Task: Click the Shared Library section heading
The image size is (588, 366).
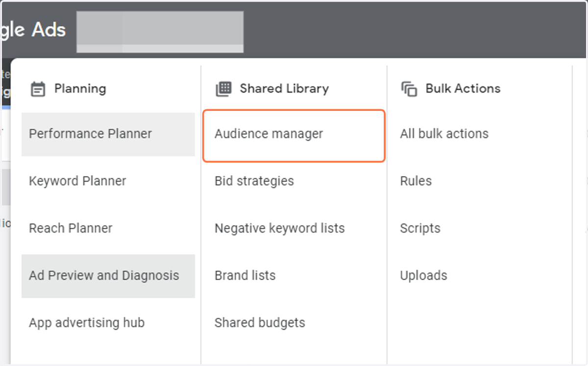Action: 284,89
